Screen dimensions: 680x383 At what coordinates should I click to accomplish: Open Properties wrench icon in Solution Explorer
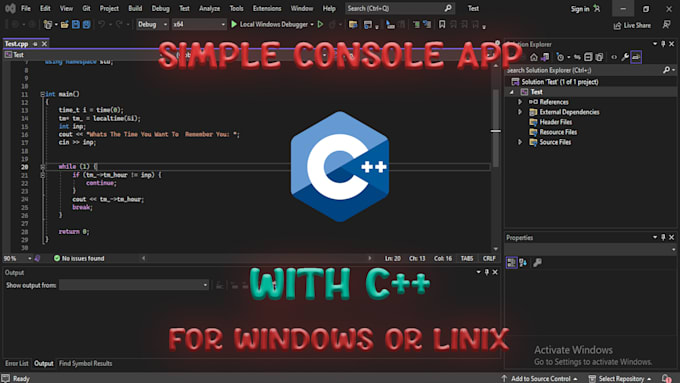(x=625, y=57)
